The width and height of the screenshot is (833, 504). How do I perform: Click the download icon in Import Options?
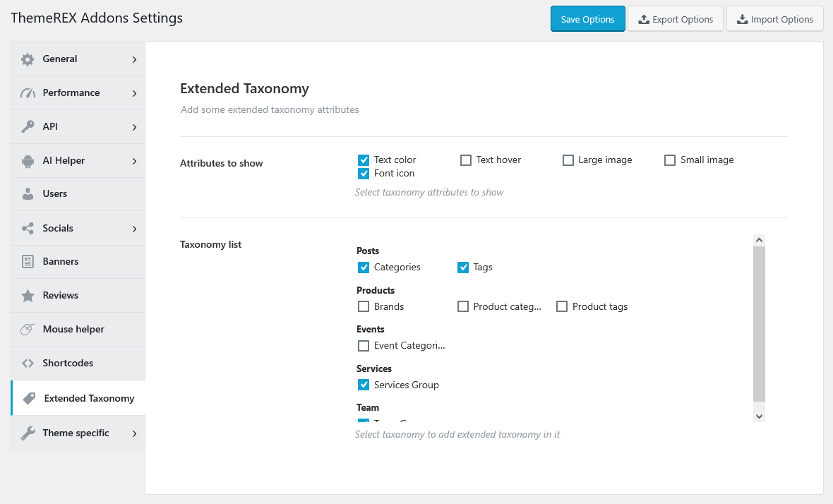click(x=742, y=20)
